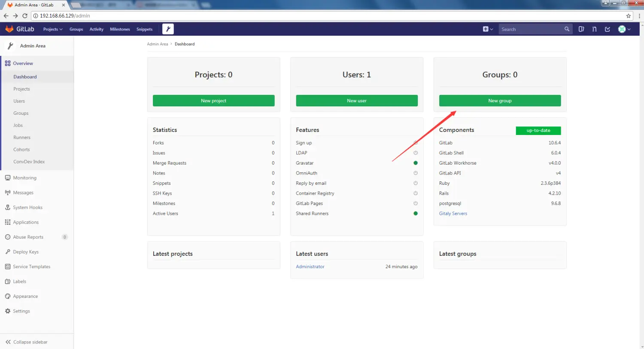Click the Labels tag icon

point(7,282)
